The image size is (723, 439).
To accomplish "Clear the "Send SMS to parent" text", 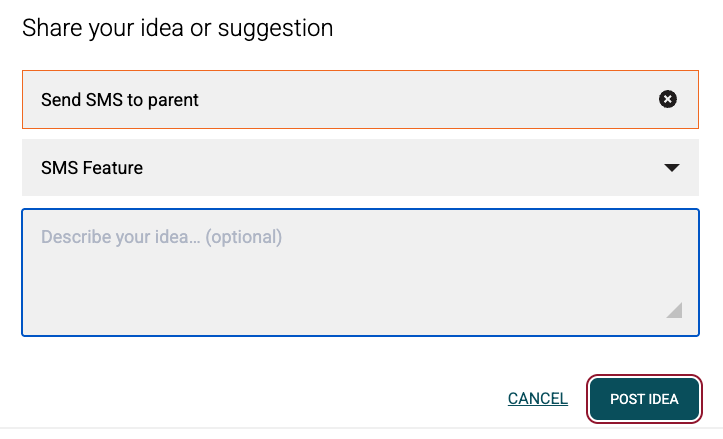I will point(668,99).
